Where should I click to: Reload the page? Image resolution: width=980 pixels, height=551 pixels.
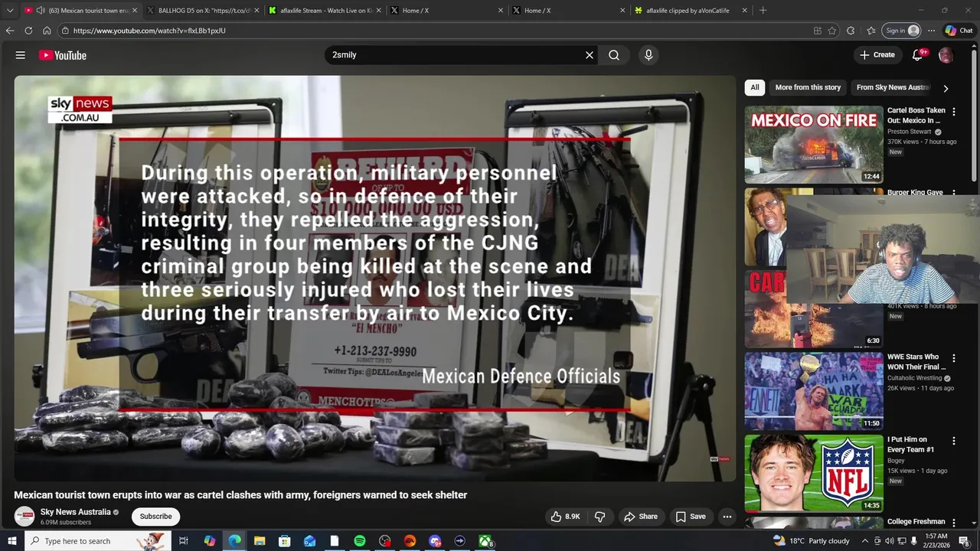pos(28,31)
